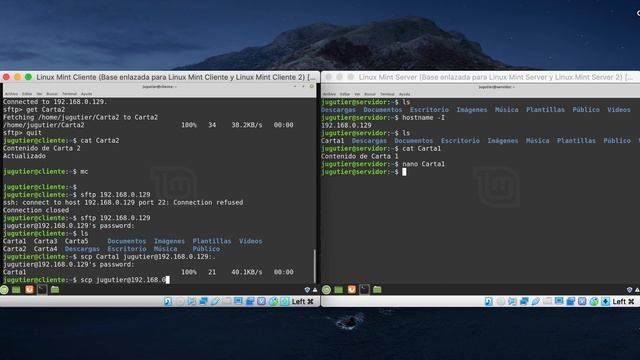
Task: Click network shield tray icon in Server VM
Action: point(629,290)
